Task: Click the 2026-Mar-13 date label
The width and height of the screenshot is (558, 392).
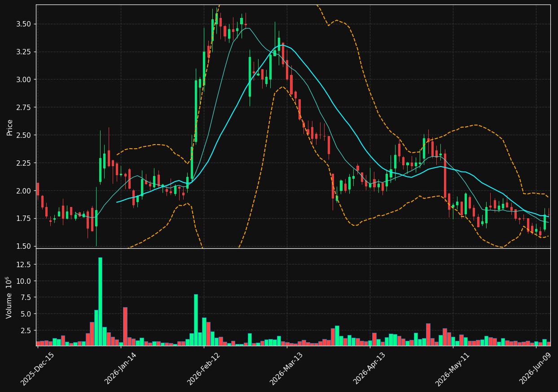Action: [x=286, y=369]
